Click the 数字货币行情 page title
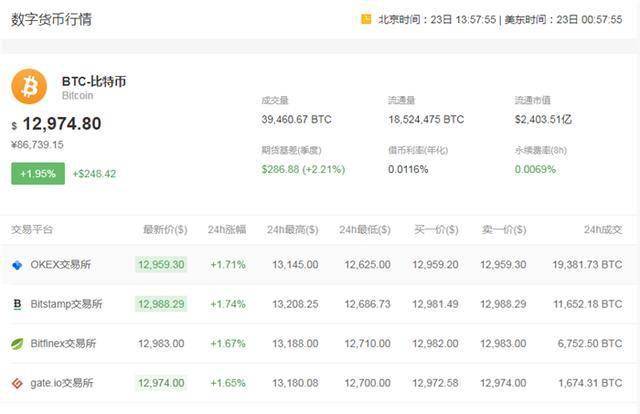Screen dimensions: 640x414 pyautogui.click(x=51, y=19)
